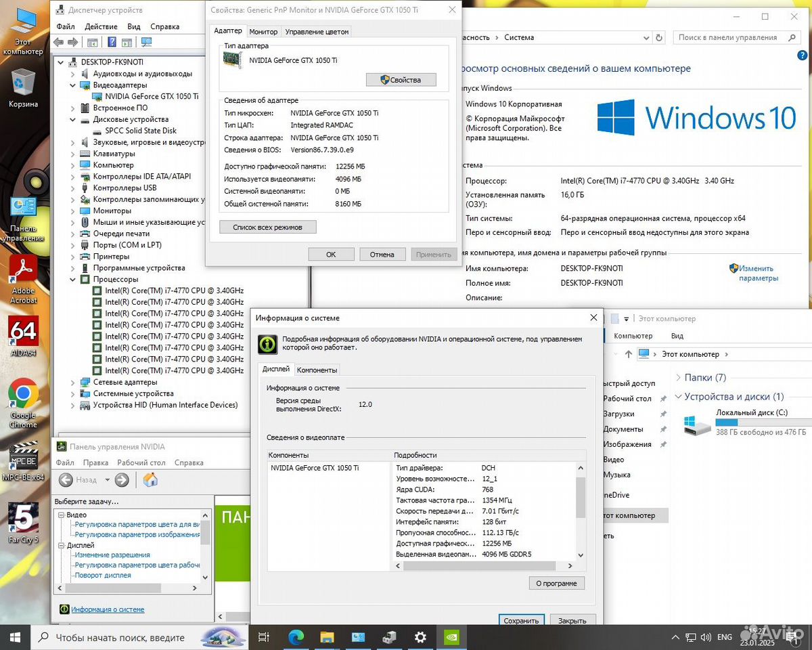Click the О программе button
This screenshot has height=650, width=812.
[556, 583]
